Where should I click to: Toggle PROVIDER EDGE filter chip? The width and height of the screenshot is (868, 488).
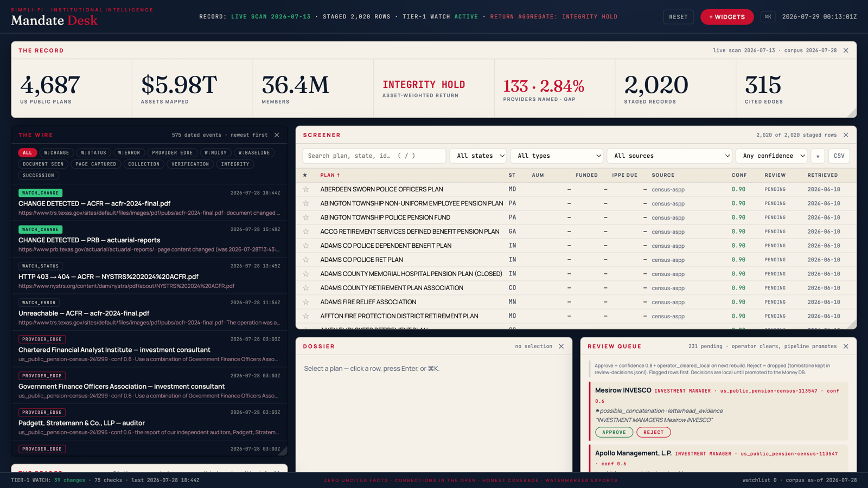point(172,153)
